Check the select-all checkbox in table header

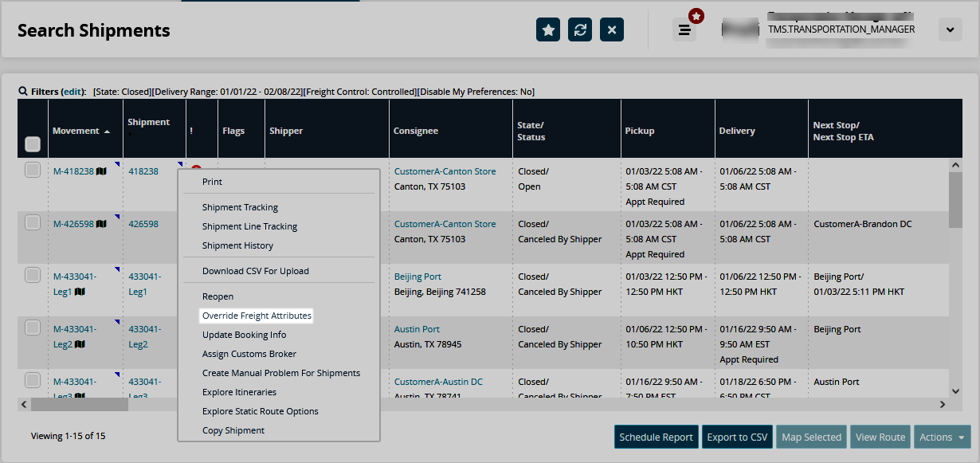[x=33, y=144]
